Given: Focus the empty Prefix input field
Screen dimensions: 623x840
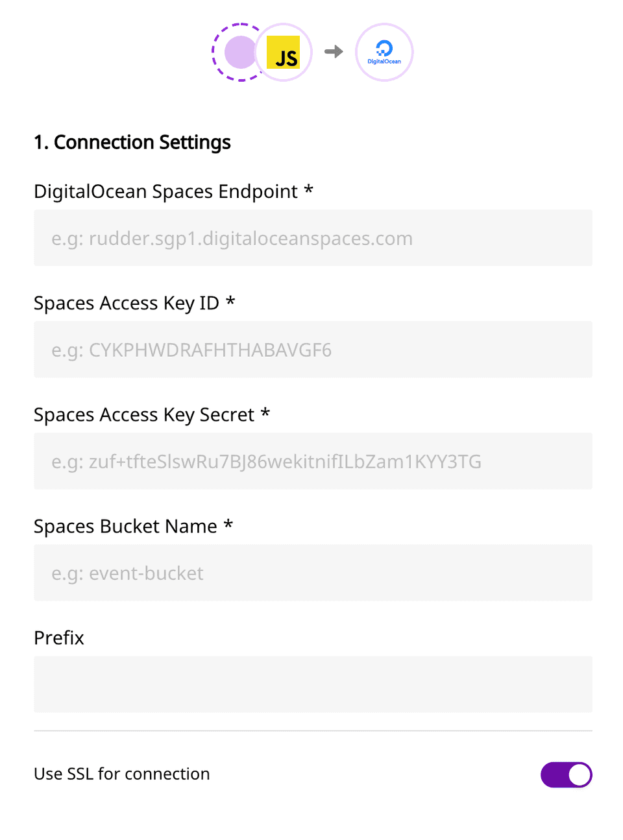Looking at the screenshot, I should click(313, 684).
